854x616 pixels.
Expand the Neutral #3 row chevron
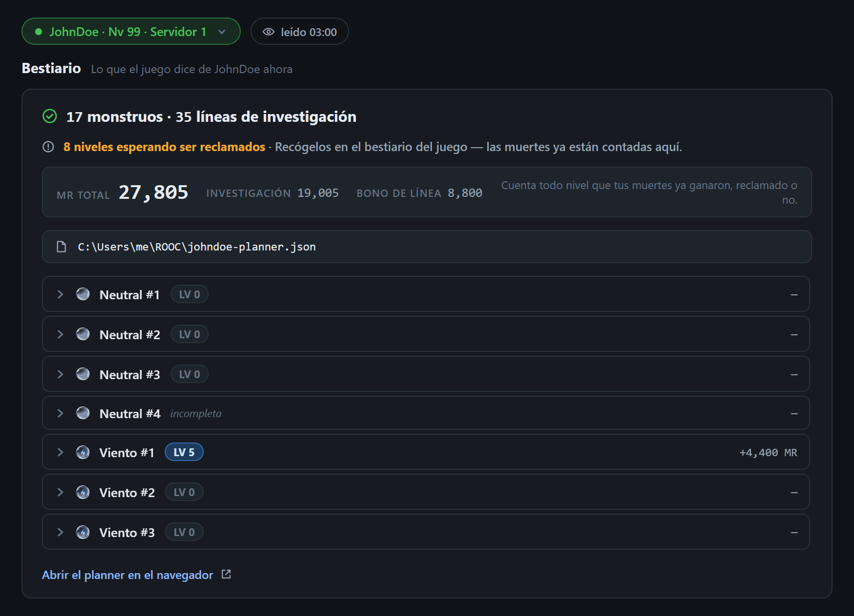point(60,374)
